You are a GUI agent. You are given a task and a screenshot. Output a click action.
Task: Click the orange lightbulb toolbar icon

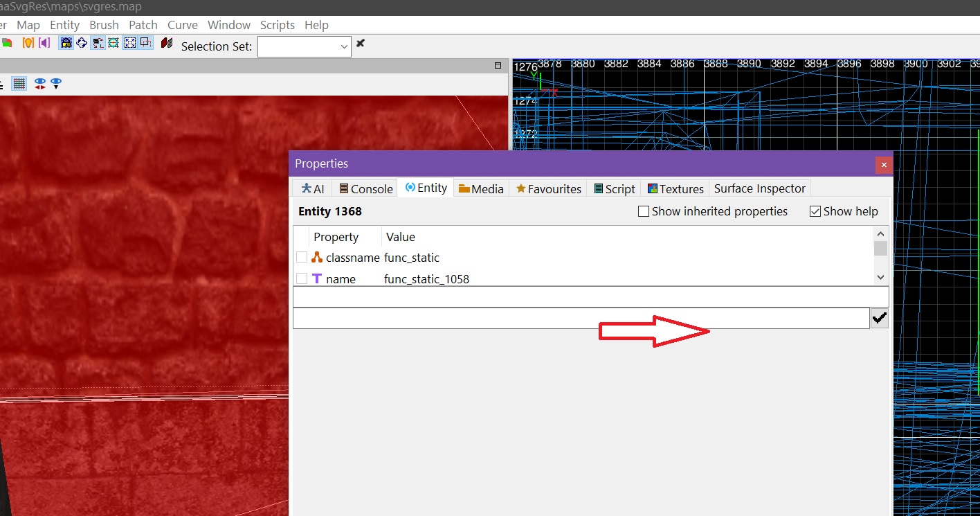pos(28,43)
